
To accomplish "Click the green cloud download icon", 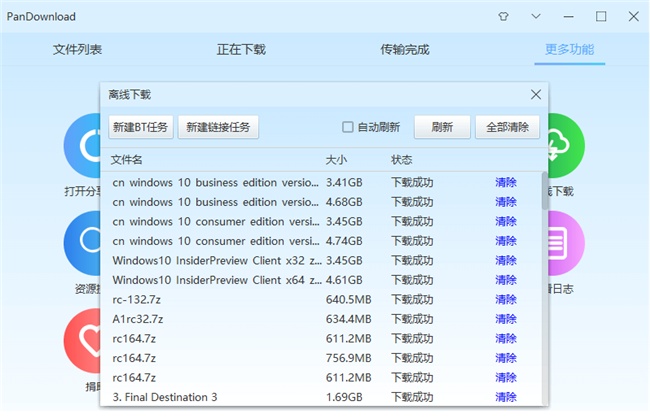I will 566,146.
